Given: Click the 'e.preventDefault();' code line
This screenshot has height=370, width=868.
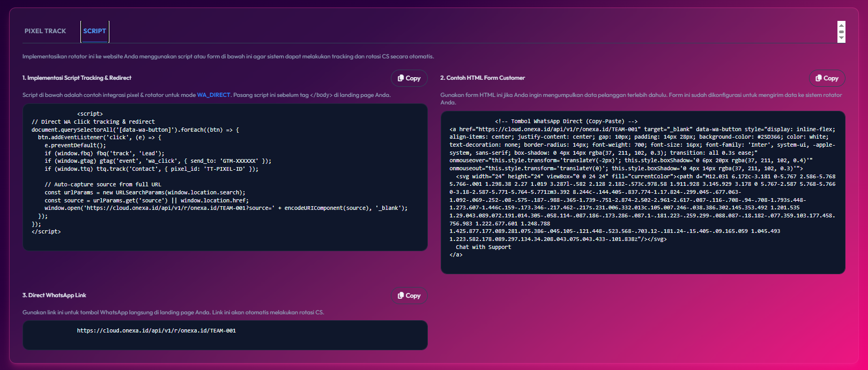Looking at the screenshot, I should [x=75, y=145].
